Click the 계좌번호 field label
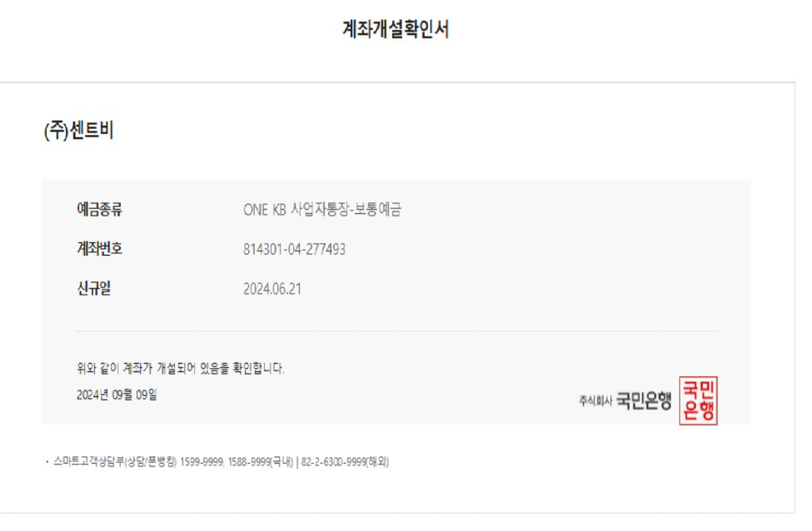This screenshot has width=812, height=531. pos(99,249)
